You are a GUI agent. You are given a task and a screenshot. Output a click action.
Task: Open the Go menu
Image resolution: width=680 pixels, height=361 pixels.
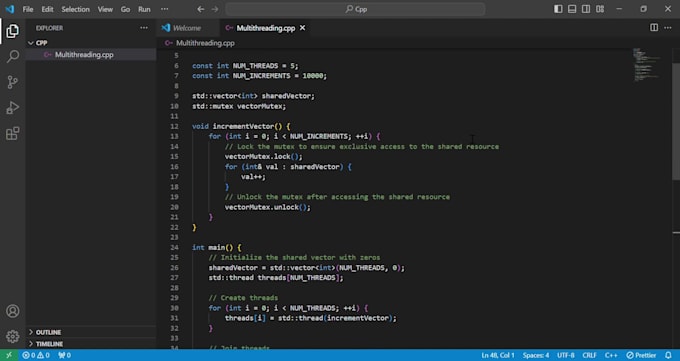click(125, 9)
